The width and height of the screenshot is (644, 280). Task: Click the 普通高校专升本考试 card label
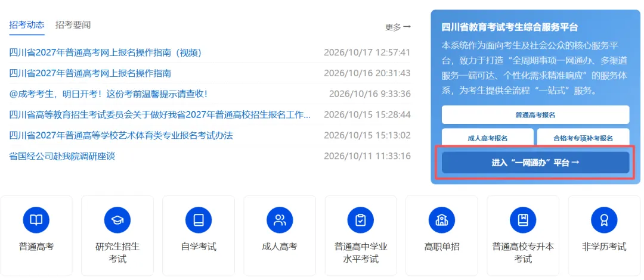(523, 253)
